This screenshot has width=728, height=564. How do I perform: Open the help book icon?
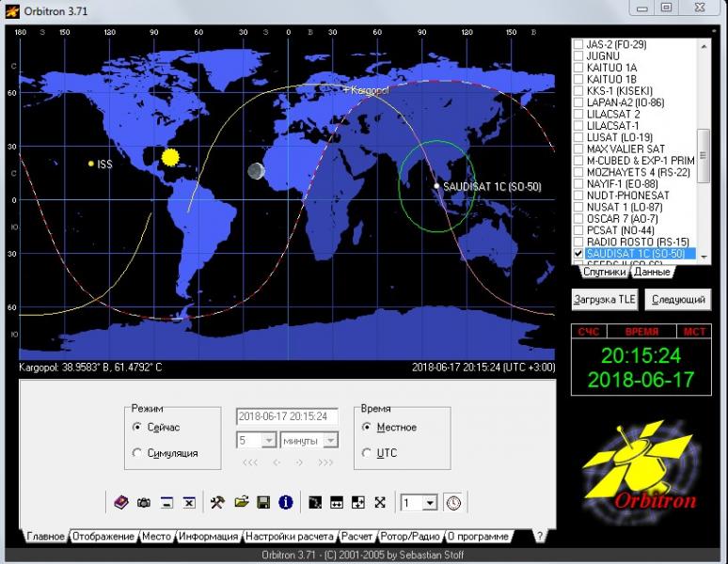click(120, 503)
